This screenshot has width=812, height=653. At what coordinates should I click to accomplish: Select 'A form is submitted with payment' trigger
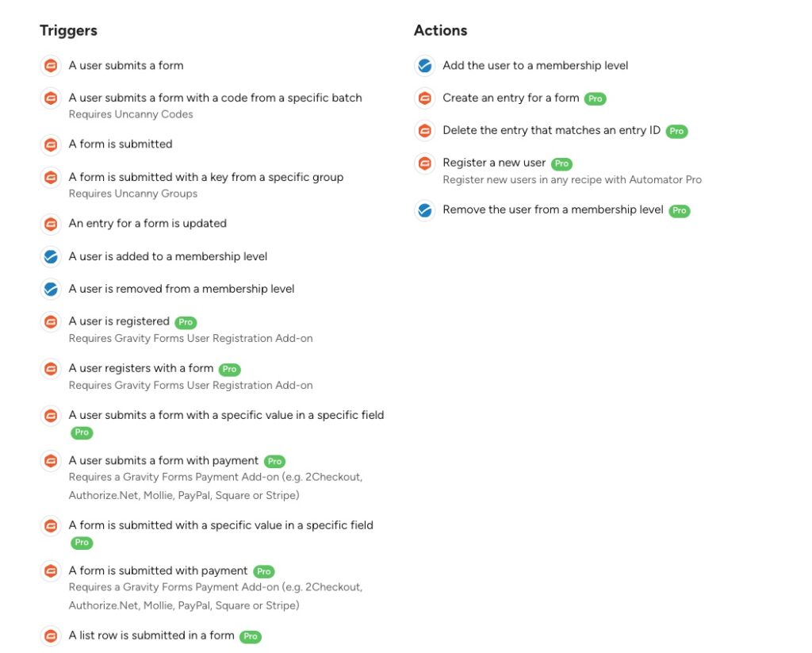point(158,570)
